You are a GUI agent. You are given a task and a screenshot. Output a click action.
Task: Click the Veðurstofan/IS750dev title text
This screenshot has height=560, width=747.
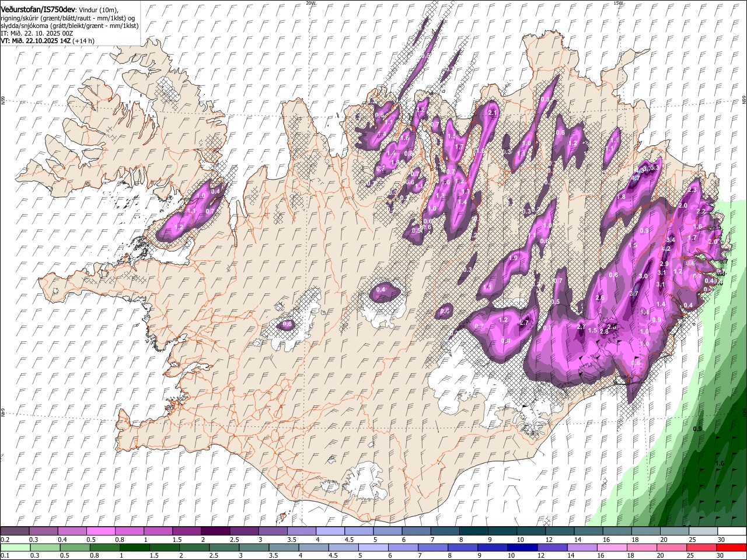37,9
